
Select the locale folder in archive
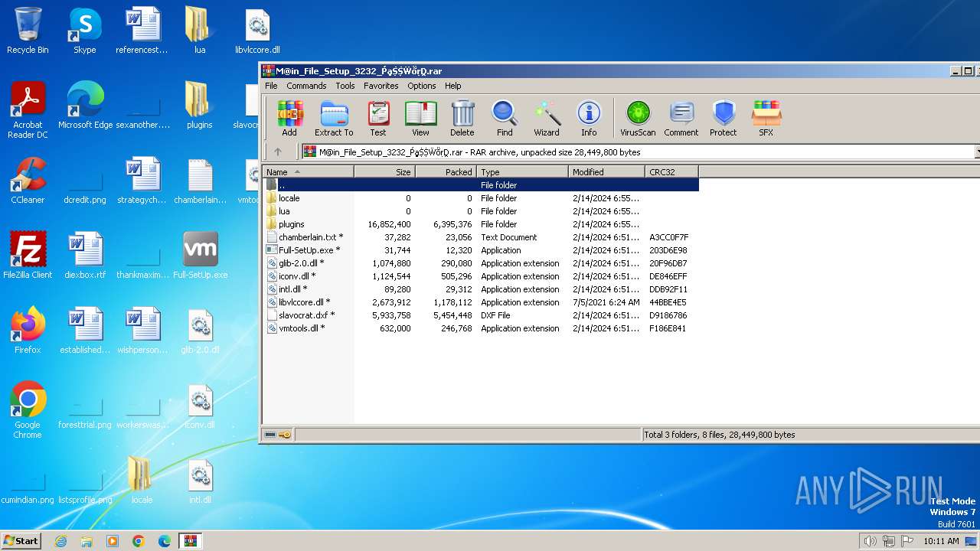coord(480,198)
